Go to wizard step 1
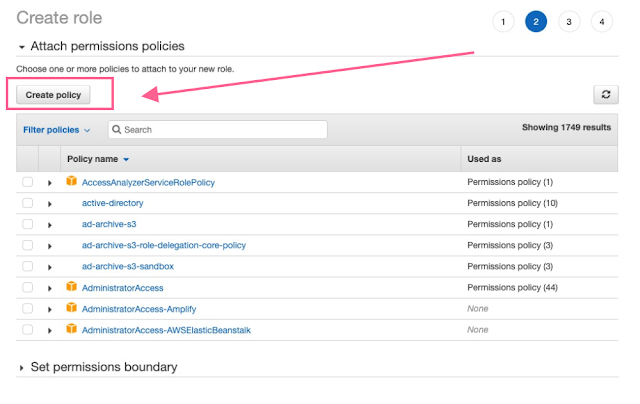640x404 pixels. click(x=502, y=21)
